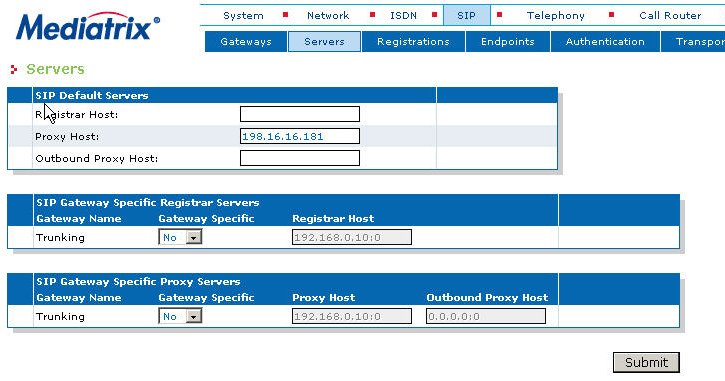The width and height of the screenshot is (725, 381).
Task: Open the ISDN menu
Action: [x=403, y=15]
